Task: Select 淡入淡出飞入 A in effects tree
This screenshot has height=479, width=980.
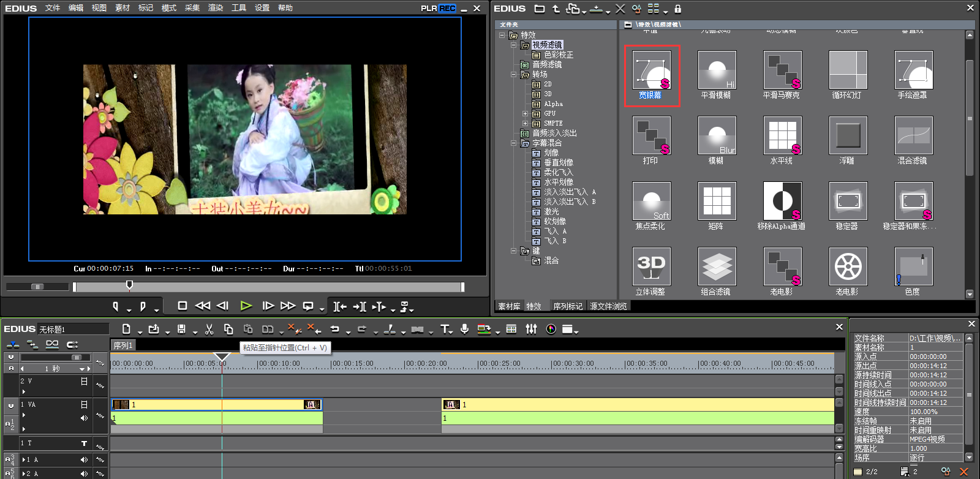Action: pos(570,192)
